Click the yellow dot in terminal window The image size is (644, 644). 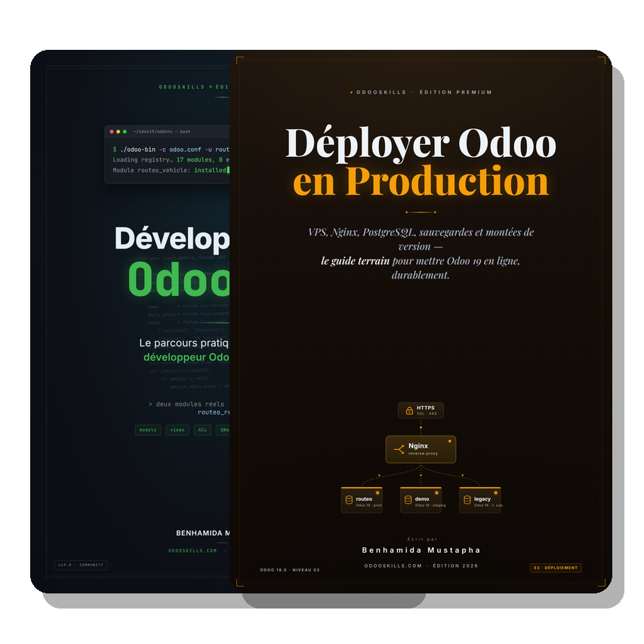point(119,131)
